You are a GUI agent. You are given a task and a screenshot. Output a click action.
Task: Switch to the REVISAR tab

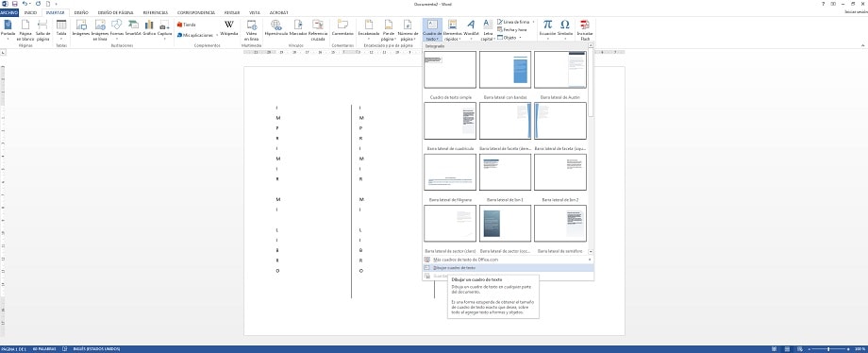[232, 12]
